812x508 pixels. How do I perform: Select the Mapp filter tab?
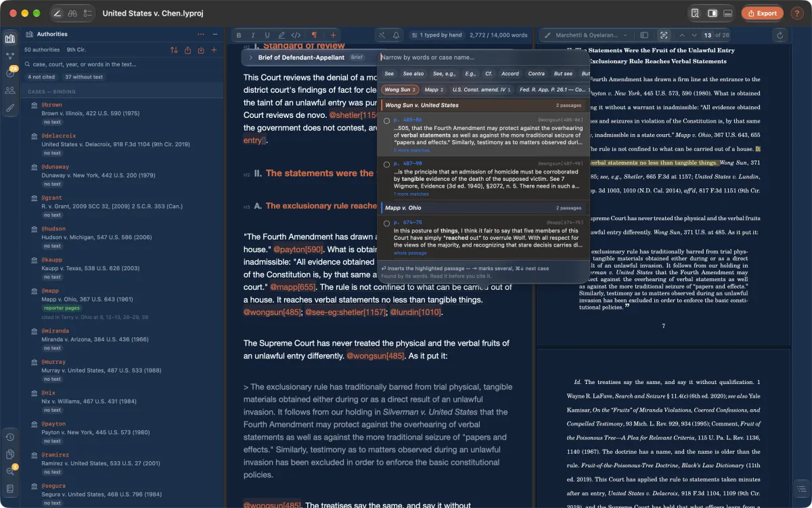434,89
